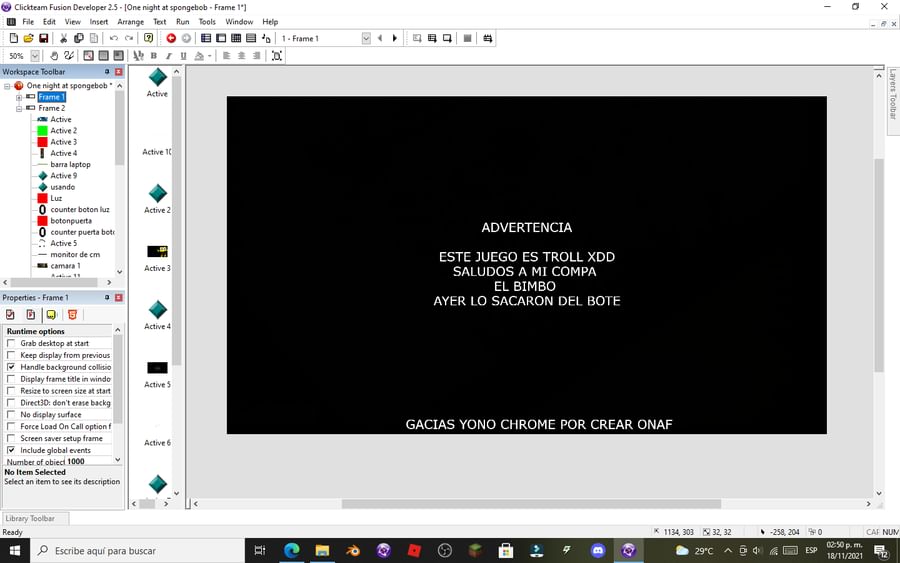
Task: Open the Frame editor icon
Action: [221, 38]
